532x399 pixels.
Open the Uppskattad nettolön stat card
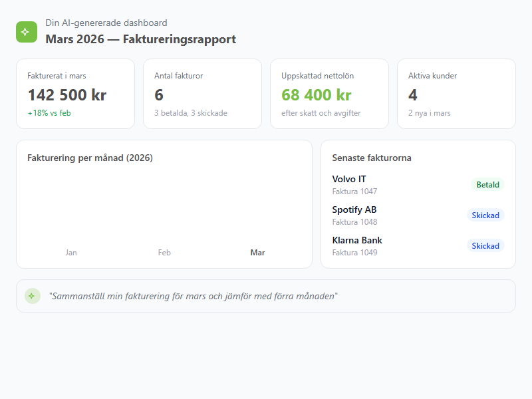(329, 93)
